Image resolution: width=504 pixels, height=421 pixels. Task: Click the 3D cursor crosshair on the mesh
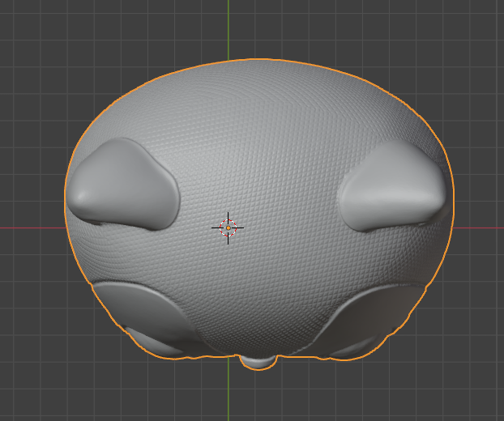(x=229, y=228)
